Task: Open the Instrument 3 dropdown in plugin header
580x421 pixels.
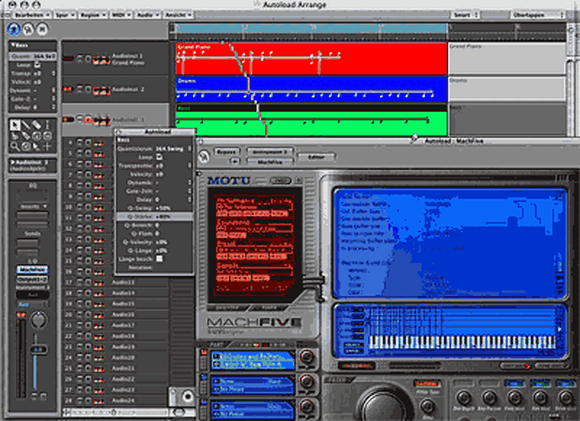Action: click(270, 152)
